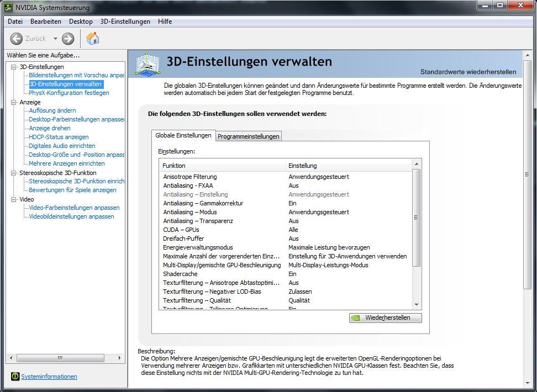Open Mehrere Anzeigen einrichten
Screen dimensions: 537x392
pos(67,163)
